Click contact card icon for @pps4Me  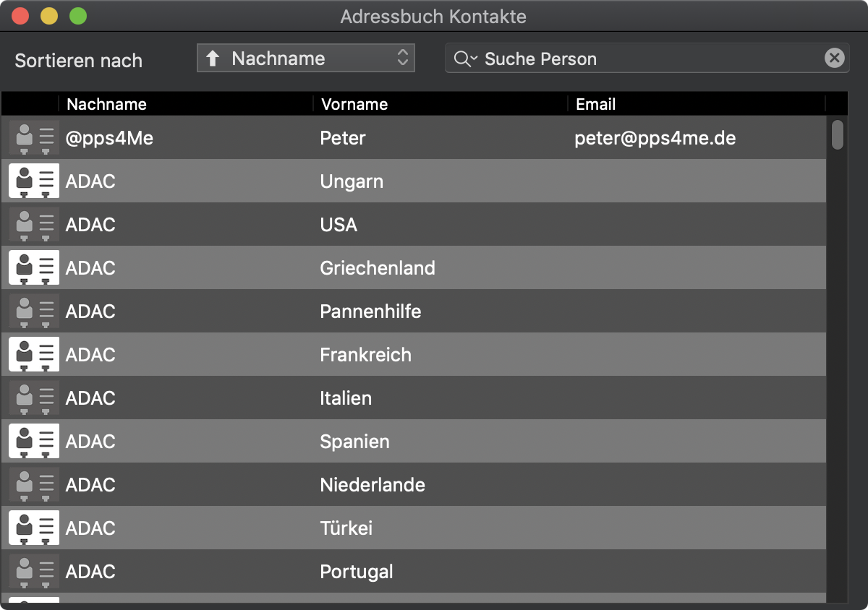tap(34, 138)
